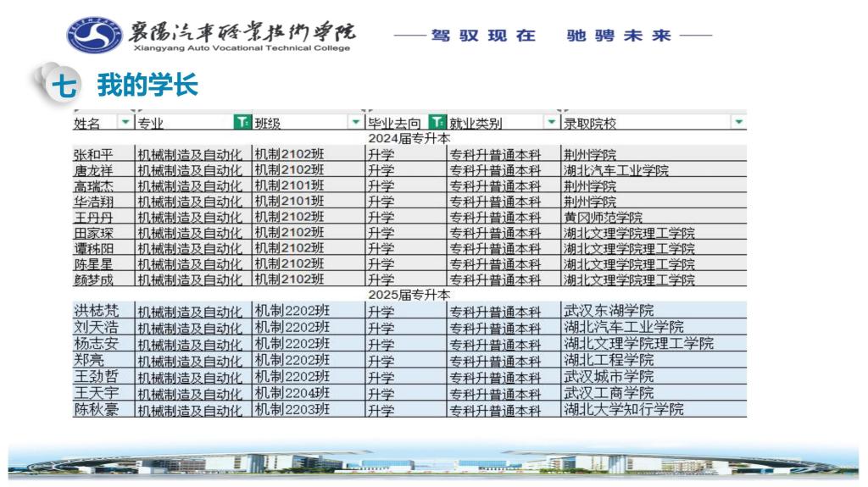Image resolution: width=868 pixels, height=487 pixels.
Task: Select the 2024届专升本 group header row
Action: click(409, 137)
